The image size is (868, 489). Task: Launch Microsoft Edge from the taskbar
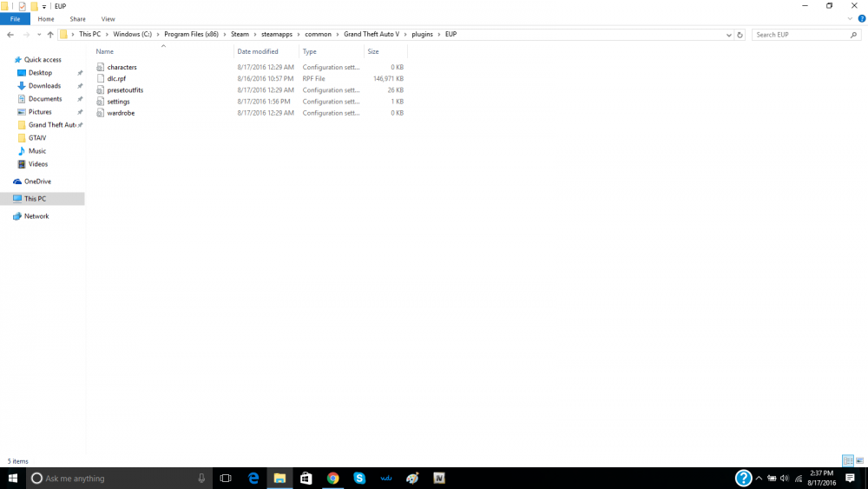click(253, 478)
